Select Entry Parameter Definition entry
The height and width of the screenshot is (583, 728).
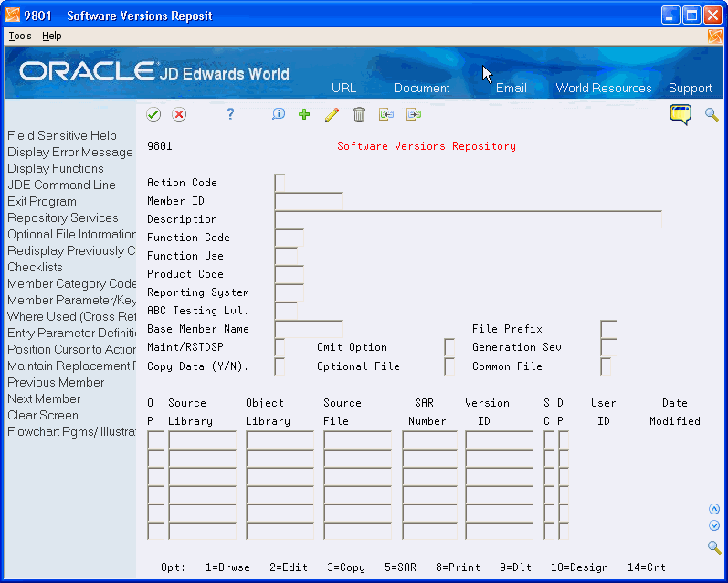71,333
